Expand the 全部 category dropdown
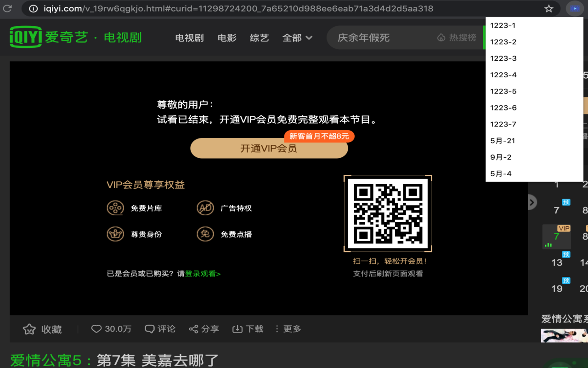 [297, 38]
